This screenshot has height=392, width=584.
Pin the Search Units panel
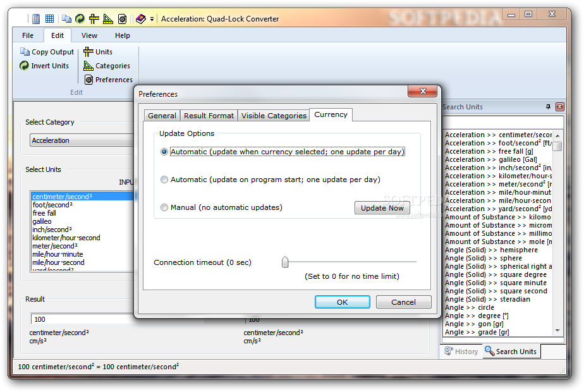tap(548, 107)
